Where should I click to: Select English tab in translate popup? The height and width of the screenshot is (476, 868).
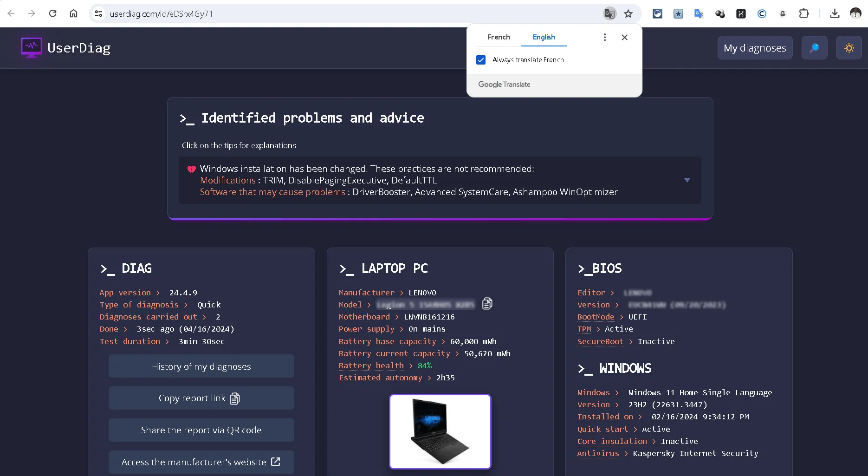pyautogui.click(x=544, y=37)
